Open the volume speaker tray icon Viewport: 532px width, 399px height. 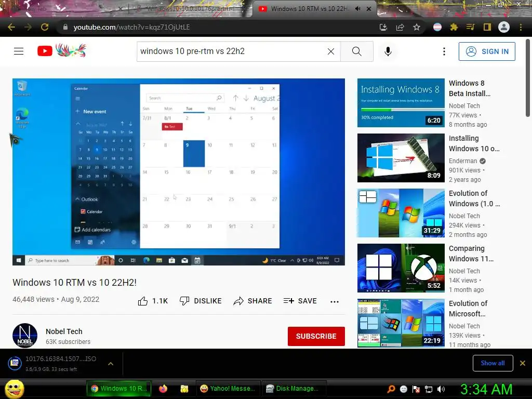(441, 389)
